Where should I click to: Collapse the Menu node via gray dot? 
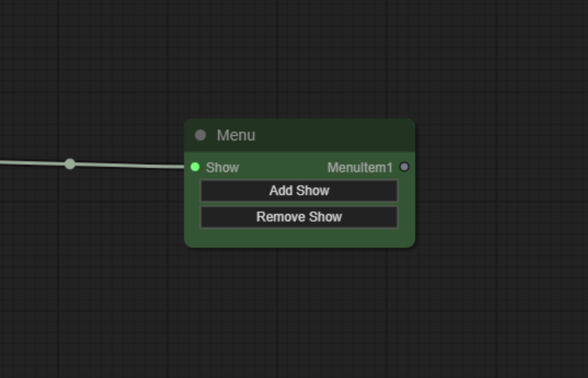(200, 135)
